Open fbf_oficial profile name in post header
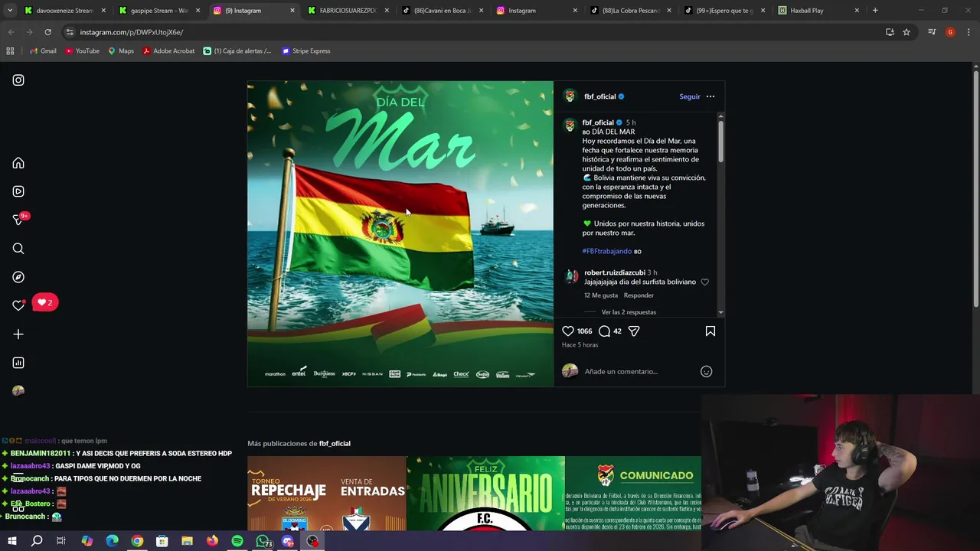Image resolution: width=980 pixels, height=551 pixels. tap(599, 96)
